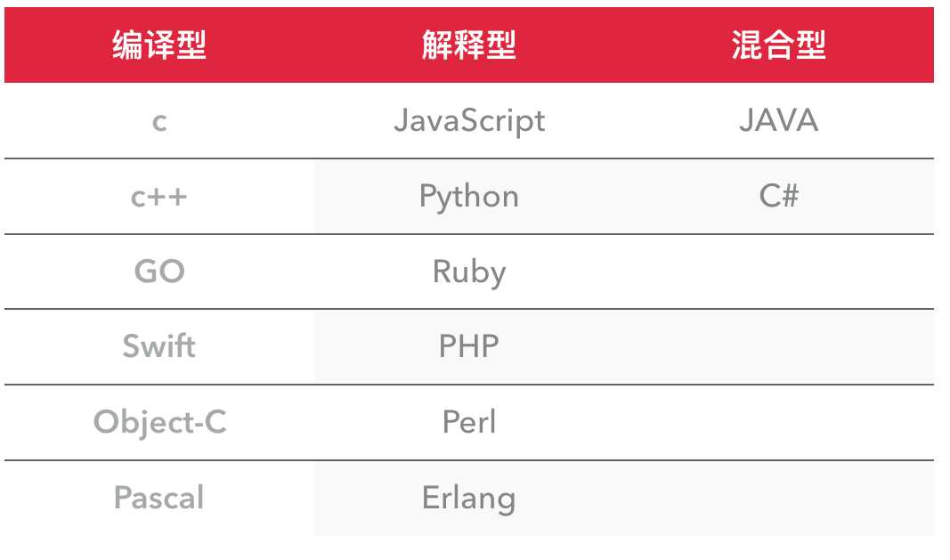The height and width of the screenshot is (560, 950).
Task: Select the GO cell
Action: click(159, 272)
